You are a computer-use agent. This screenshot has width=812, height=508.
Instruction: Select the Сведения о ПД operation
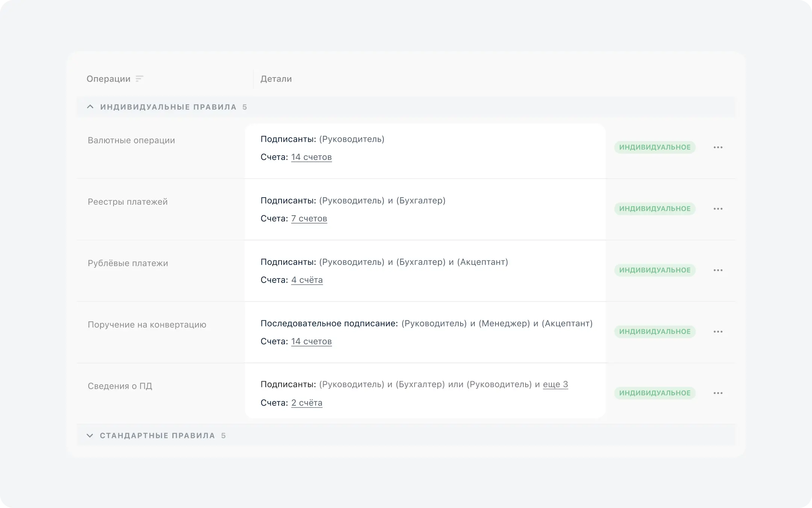120,386
